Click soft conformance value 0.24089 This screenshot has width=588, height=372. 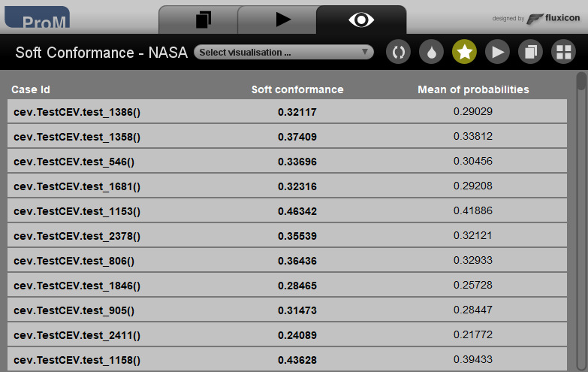tap(297, 335)
